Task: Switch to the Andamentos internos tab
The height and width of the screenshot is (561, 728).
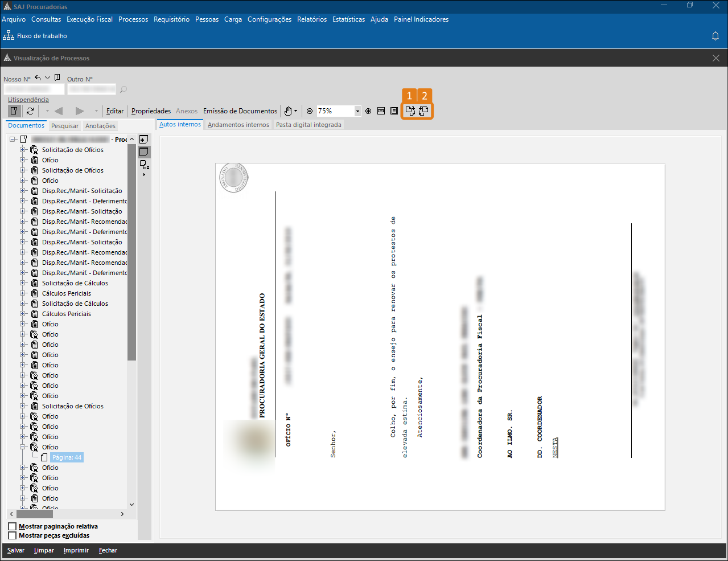Action: click(x=238, y=125)
